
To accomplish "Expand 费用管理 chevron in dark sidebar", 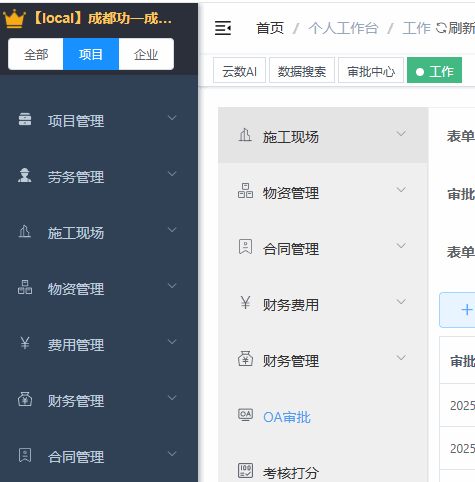I will (172, 342).
